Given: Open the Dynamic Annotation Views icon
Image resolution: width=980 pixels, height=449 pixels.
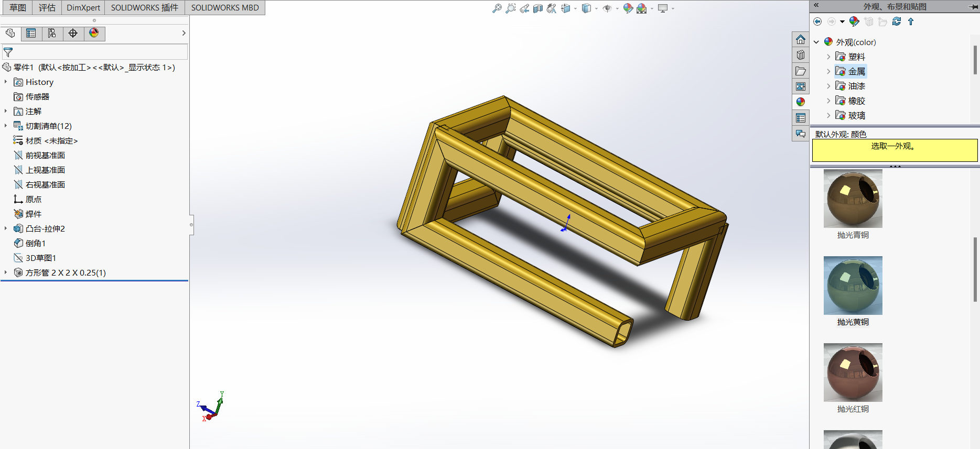Looking at the screenshot, I should [552, 8].
